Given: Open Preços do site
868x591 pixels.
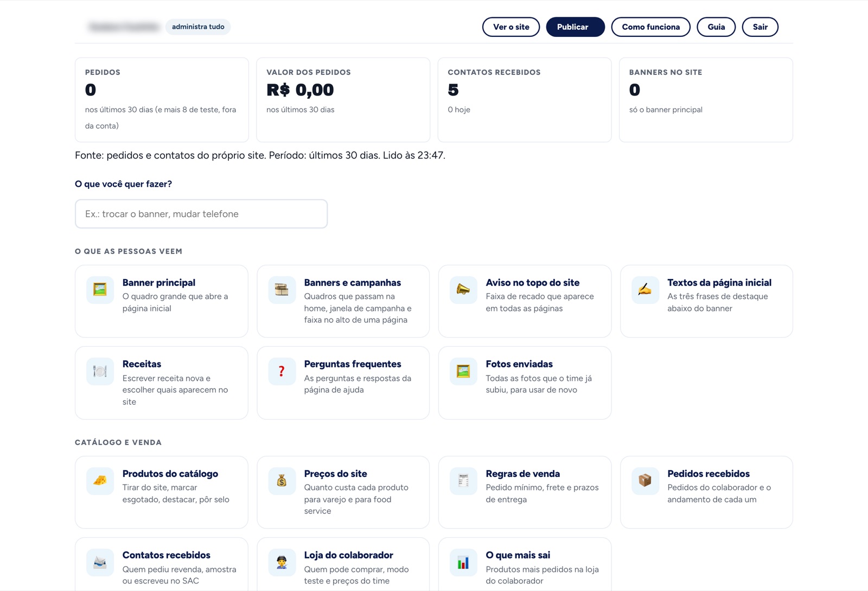Looking at the screenshot, I should tap(336, 474).
